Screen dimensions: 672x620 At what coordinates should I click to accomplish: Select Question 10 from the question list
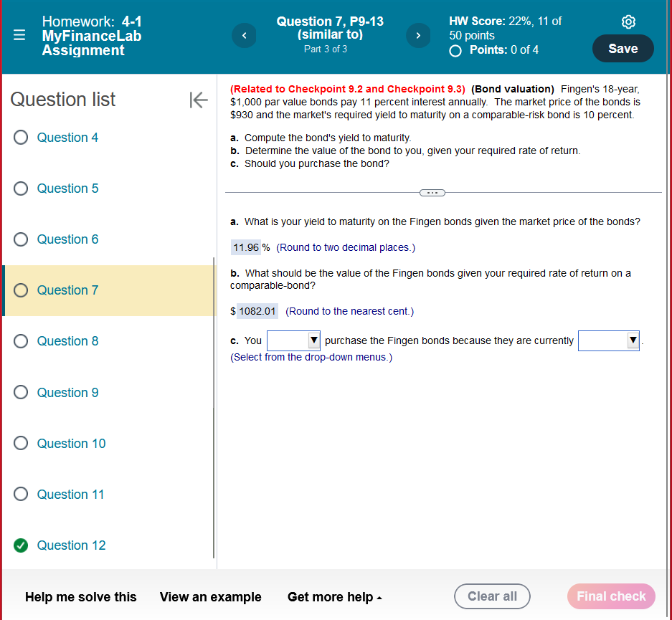tap(70, 443)
